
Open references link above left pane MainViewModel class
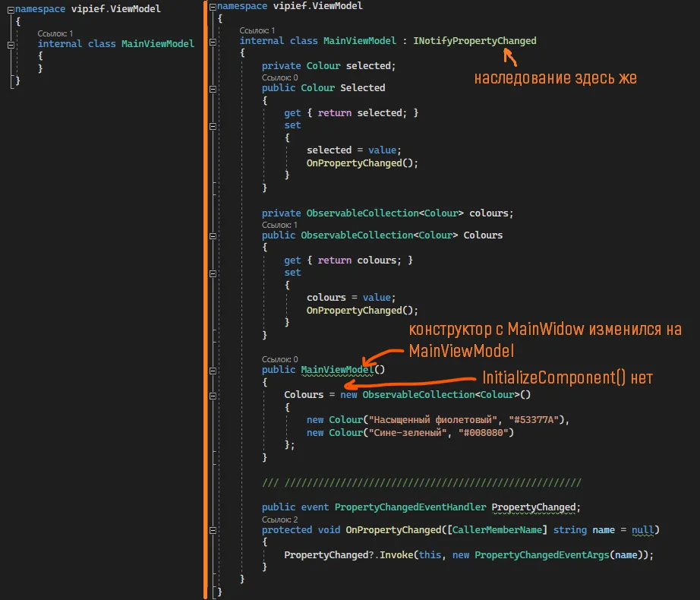pyautogui.click(x=55, y=33)
